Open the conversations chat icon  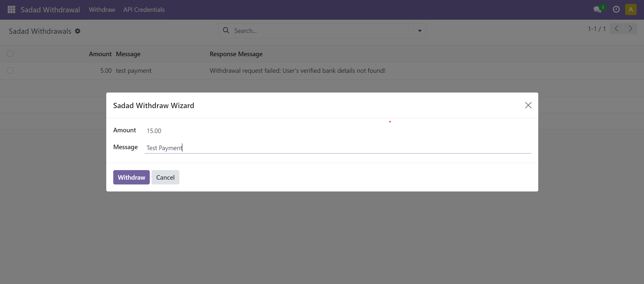[x=598, y=10]
